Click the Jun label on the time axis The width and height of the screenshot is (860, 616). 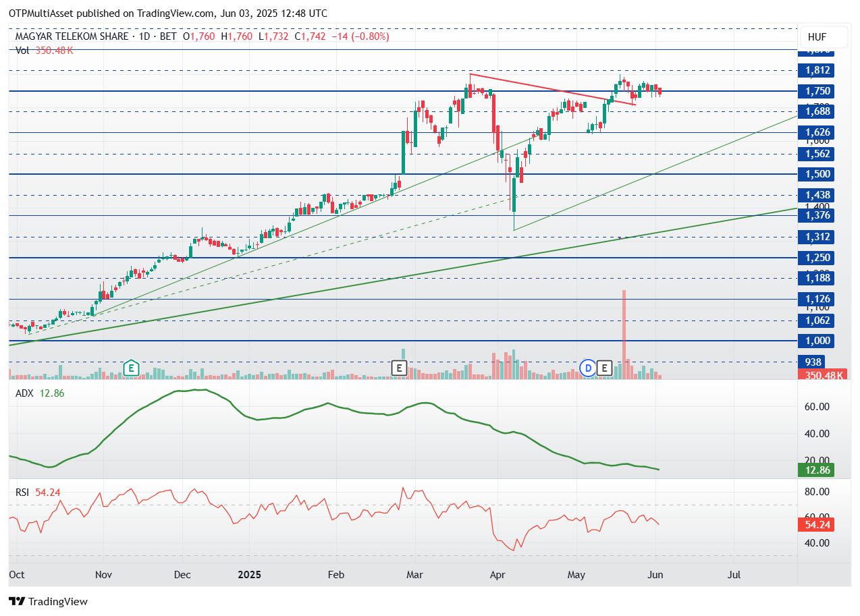tap(656, 575)
